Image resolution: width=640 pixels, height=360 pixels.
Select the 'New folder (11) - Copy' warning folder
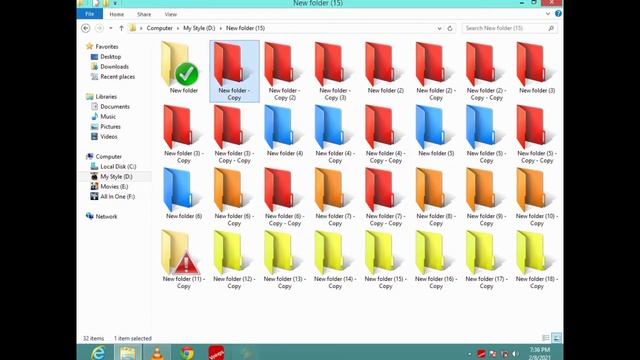[x=181, y=253]
